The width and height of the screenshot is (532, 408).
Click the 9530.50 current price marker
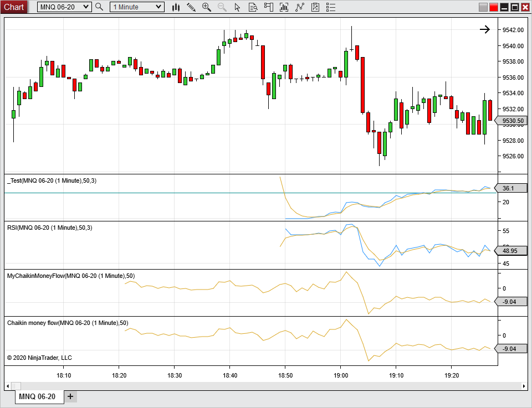click(x=511, y=121)
